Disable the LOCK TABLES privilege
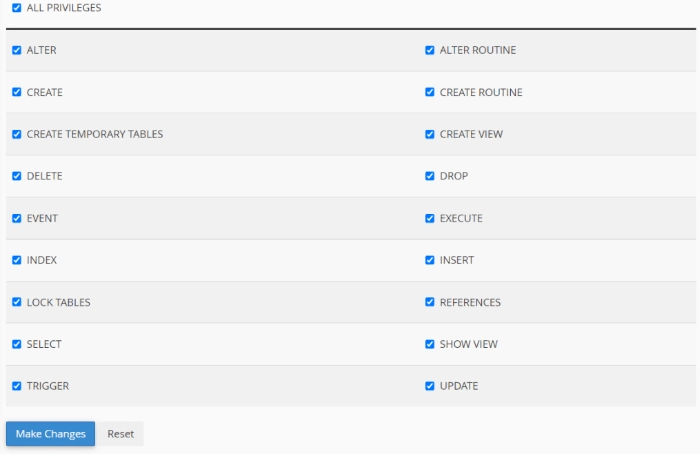 click(16, 302)
